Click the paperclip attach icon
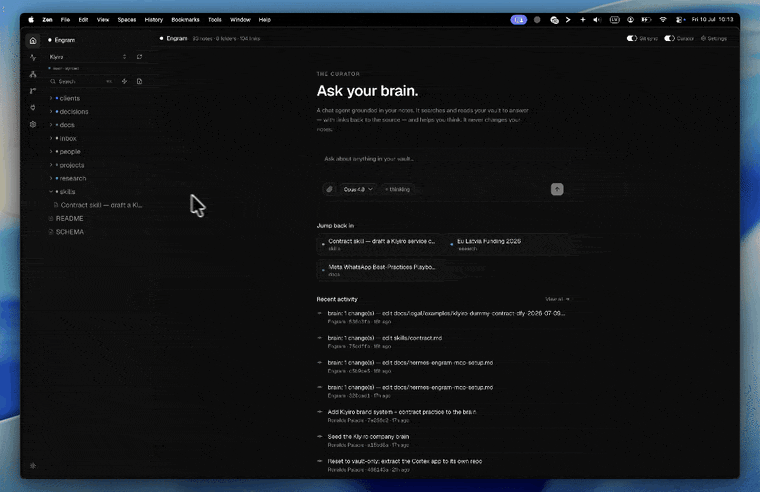760x492 pixels. point(329,189)
